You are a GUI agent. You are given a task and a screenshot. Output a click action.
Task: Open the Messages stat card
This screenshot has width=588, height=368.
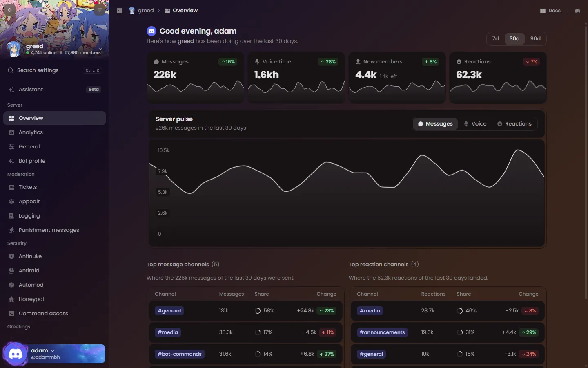pos(195,78)
